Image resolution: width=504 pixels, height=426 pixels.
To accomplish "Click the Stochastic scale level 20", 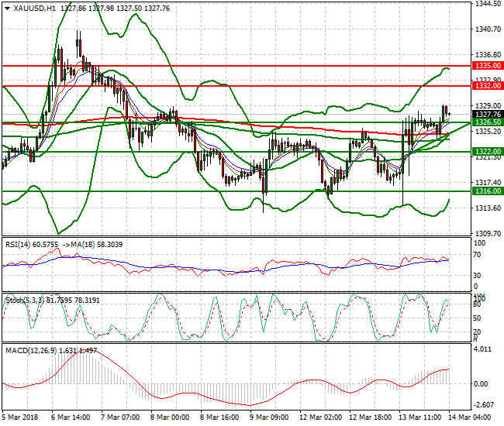I will point(478,332).
